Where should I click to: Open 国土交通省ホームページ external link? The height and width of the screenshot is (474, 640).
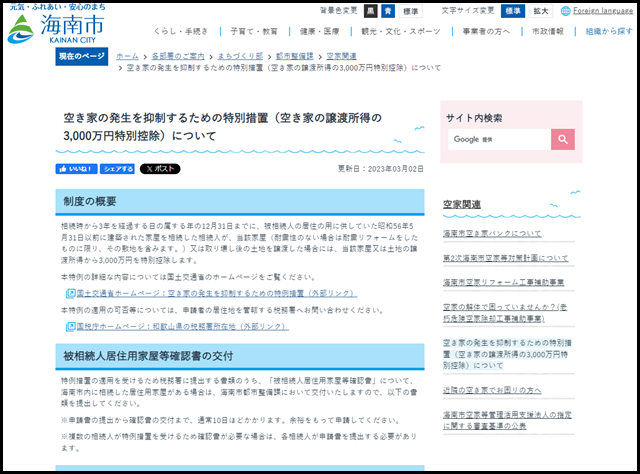click(x=216, y=294)
